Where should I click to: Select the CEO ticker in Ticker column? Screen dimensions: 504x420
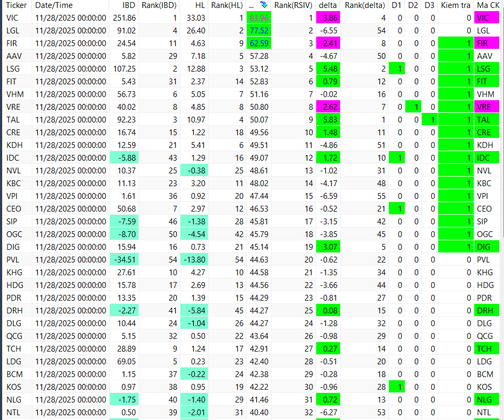click(x=14, y=209)
